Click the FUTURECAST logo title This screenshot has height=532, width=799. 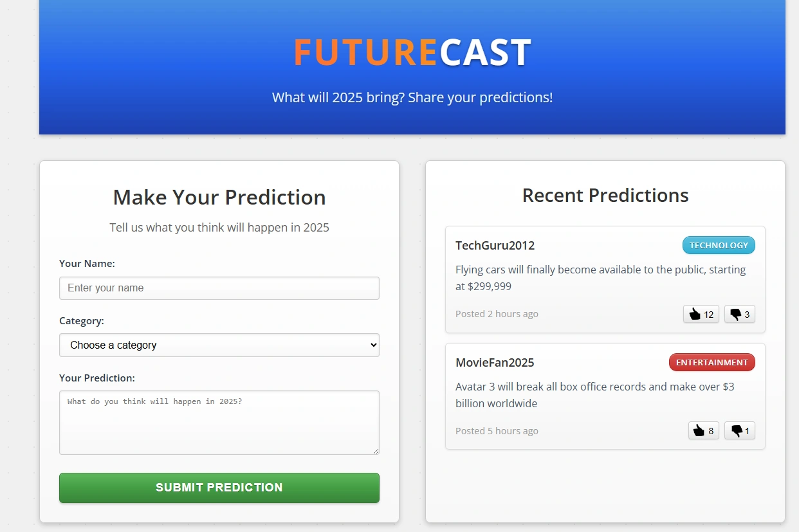tap(412, 53)
